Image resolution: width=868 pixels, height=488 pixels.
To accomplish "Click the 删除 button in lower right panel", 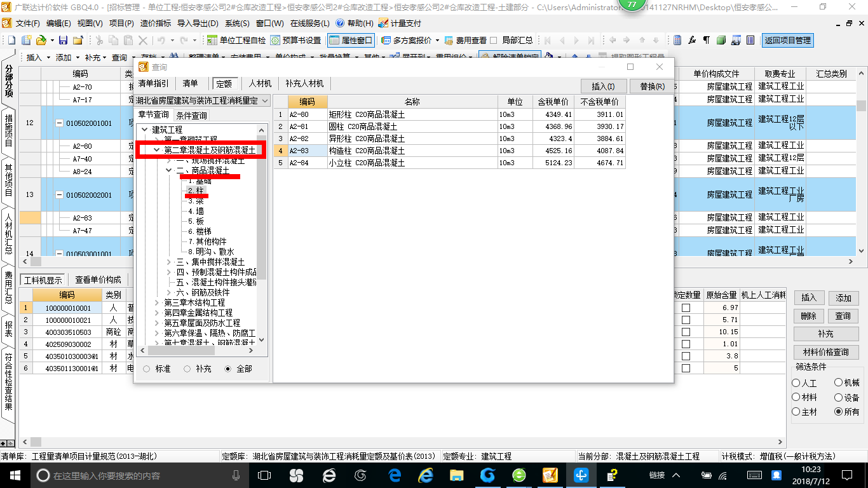I will [x=808, y=316].
